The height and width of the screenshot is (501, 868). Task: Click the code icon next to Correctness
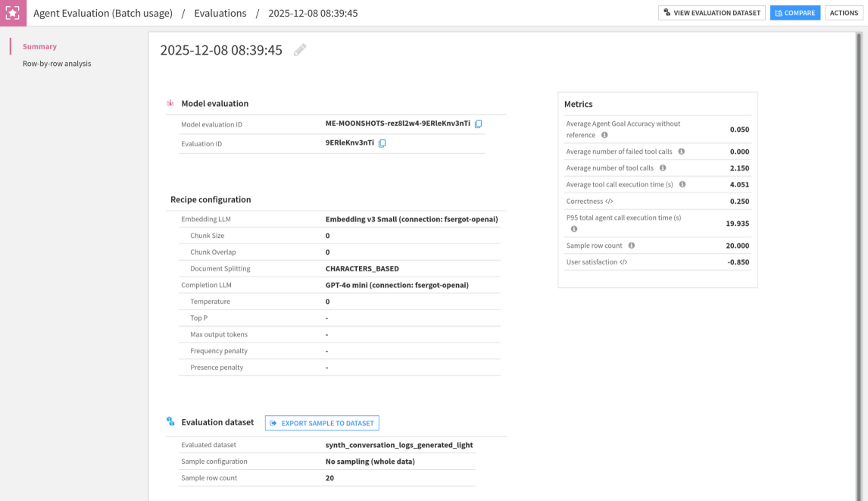610,202
